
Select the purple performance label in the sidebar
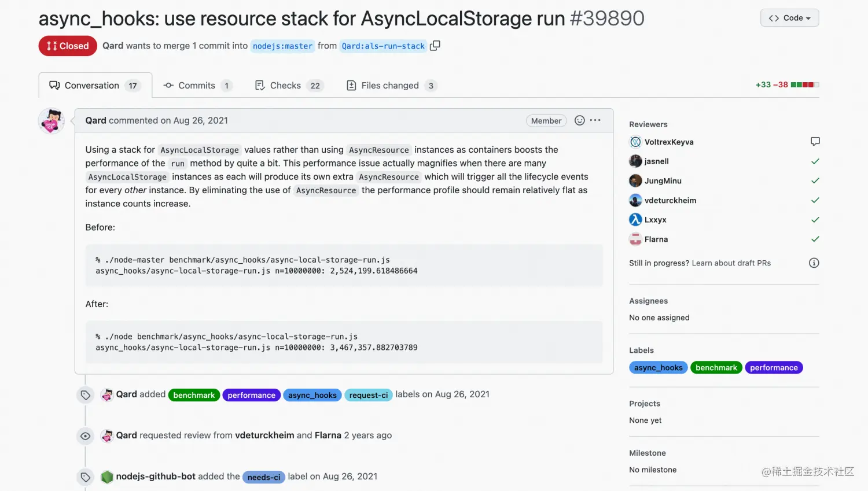pos(774,368)
